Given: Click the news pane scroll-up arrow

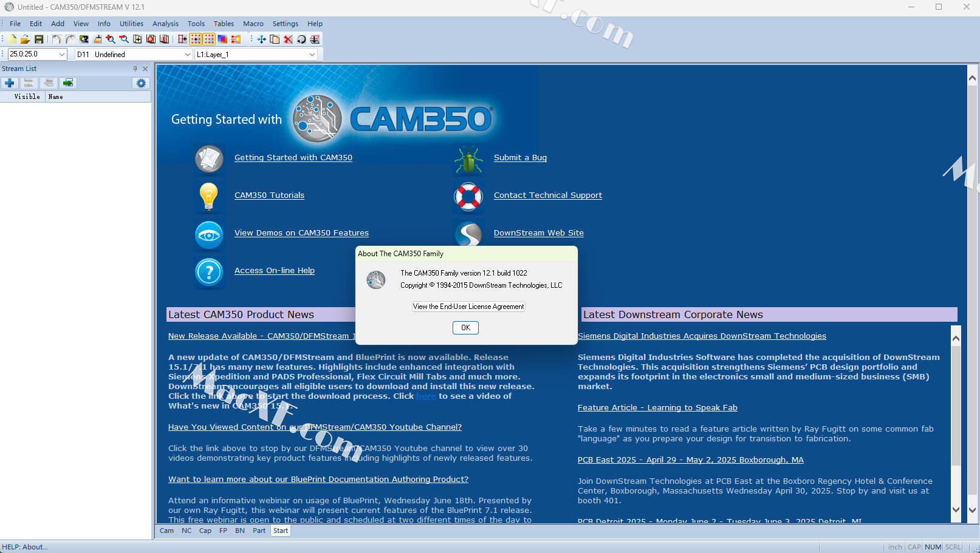Looking at the screenshot, I should click(956, 339).
